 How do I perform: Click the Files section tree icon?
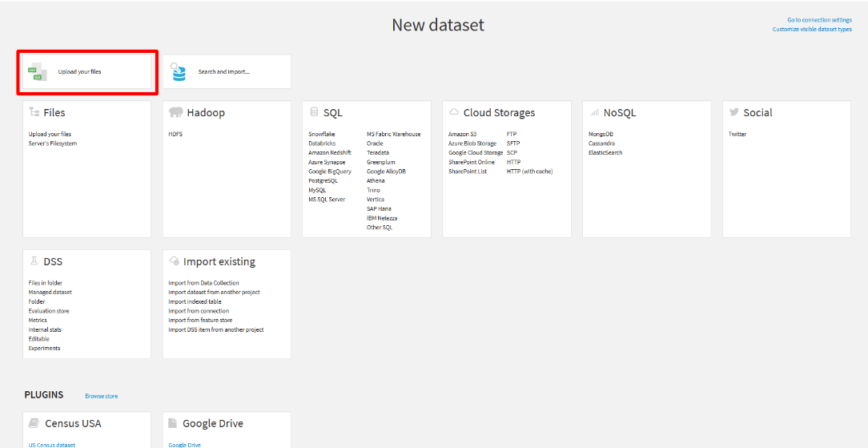pos(34,112)
